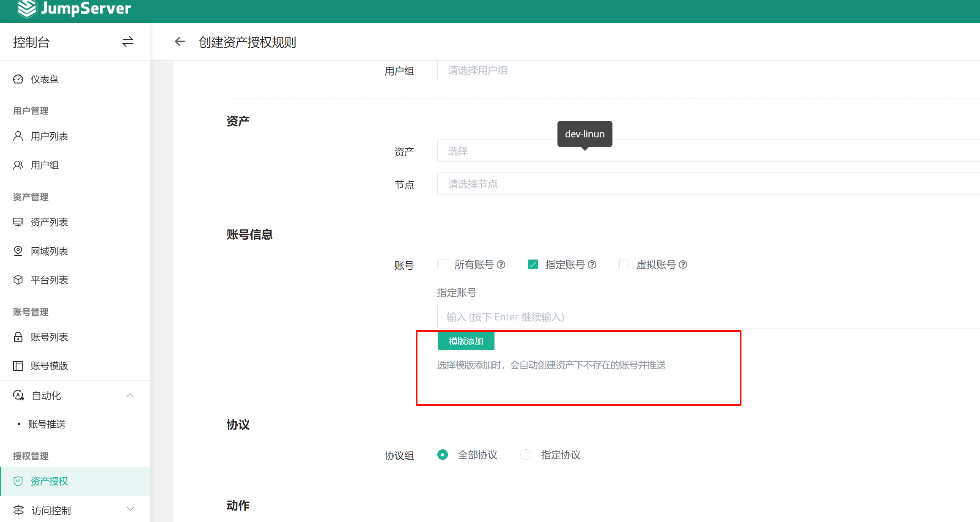Collapse the 自动化 sidebar section
The image size is (980, 522).
click(x=130, y=396)
